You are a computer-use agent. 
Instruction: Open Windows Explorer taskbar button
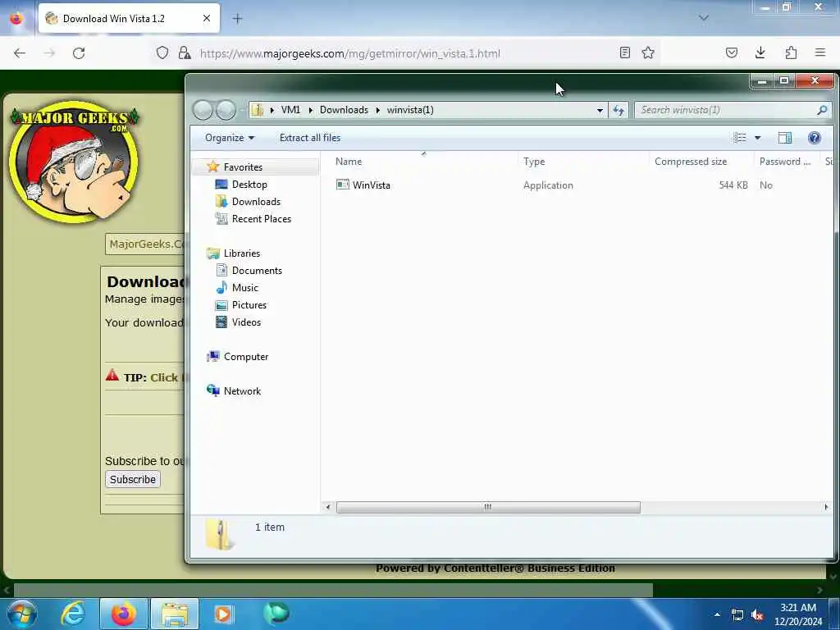175,614
